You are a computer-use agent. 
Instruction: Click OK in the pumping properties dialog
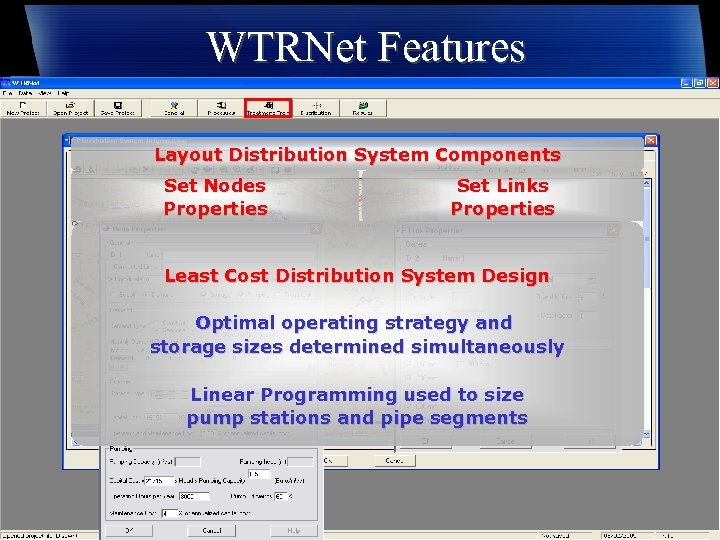tap(129, 530)
